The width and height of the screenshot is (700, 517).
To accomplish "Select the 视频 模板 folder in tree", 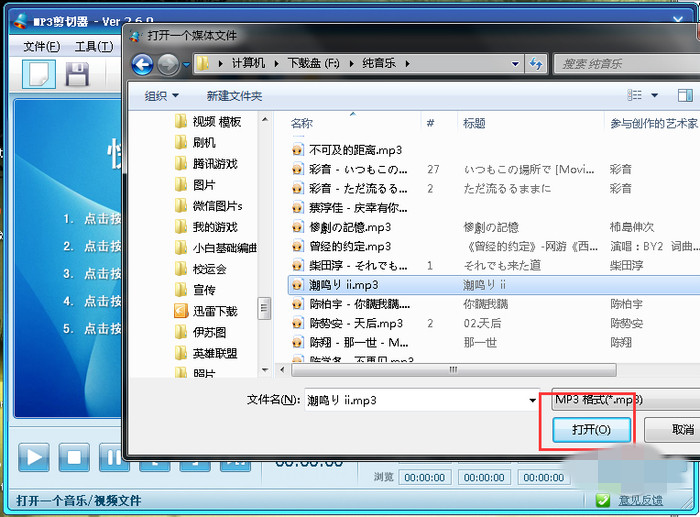I will coord(208,121).
